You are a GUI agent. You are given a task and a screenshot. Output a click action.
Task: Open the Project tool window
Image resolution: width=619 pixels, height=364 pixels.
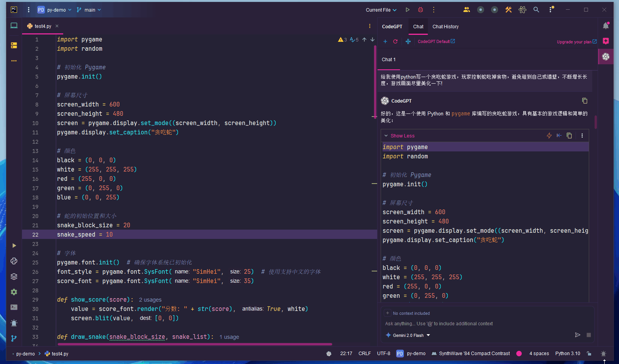[x=14, y=26]
